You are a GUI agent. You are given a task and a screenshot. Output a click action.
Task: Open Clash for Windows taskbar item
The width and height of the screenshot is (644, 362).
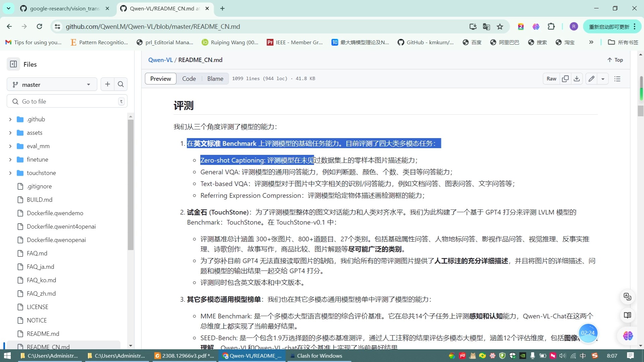tap(319, 356)
